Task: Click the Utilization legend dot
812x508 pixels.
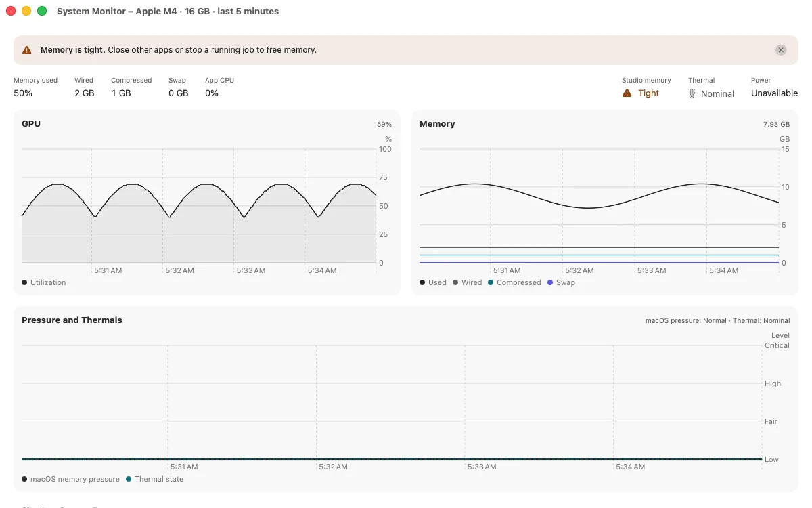Action: point(24,282)
